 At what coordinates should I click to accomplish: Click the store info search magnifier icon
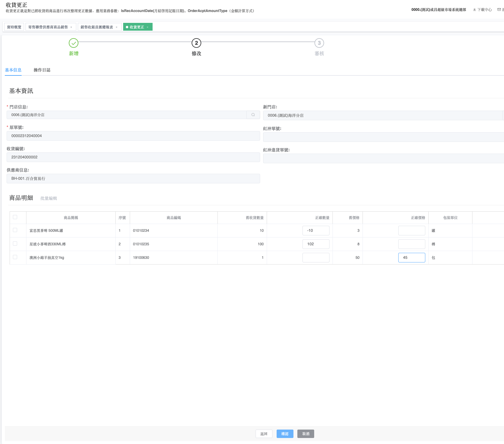[253, 115]
